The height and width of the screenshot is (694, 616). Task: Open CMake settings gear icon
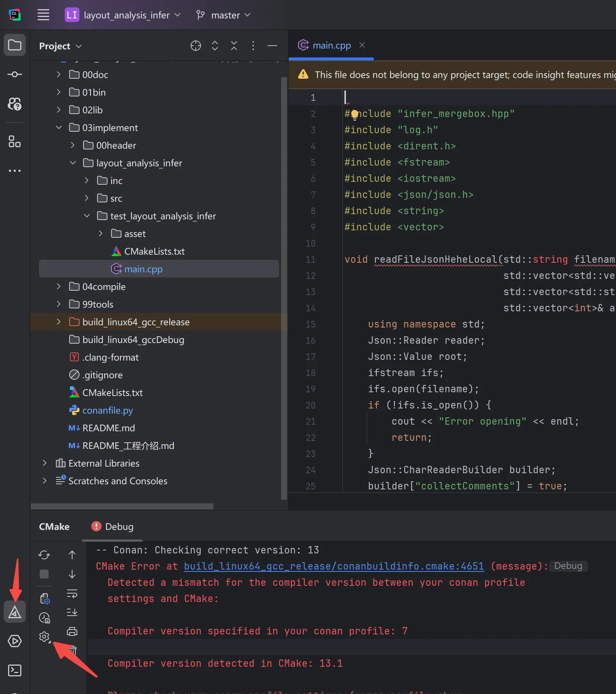tap(44, 637)
